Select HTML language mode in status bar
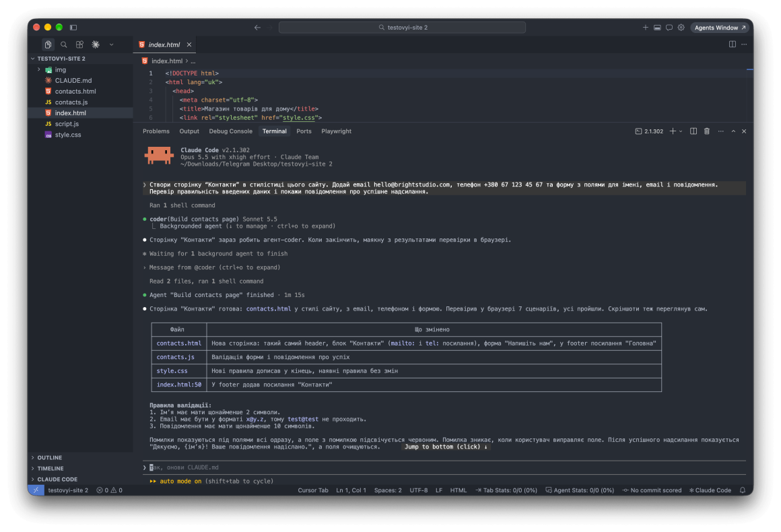This screenshot has width=781, height=532. click(459, 491)
